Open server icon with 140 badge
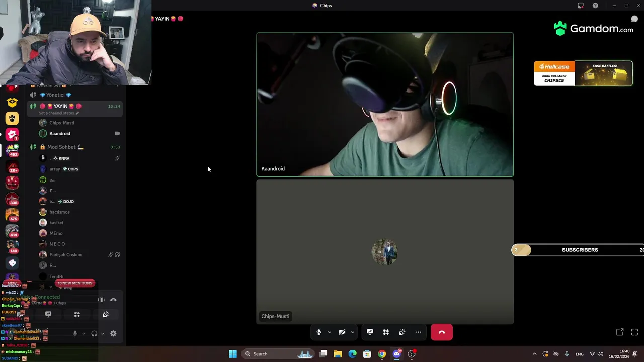 tap(12, 247)
